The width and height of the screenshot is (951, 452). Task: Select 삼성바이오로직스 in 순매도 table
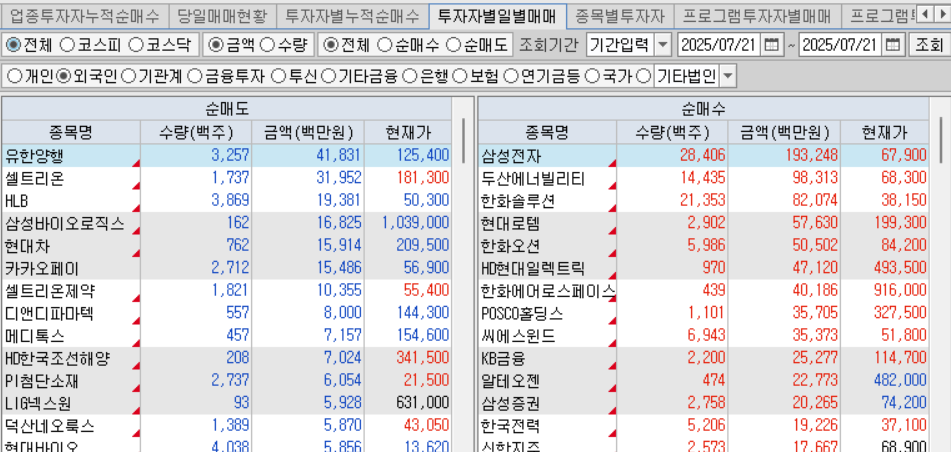tap(226, 223)
